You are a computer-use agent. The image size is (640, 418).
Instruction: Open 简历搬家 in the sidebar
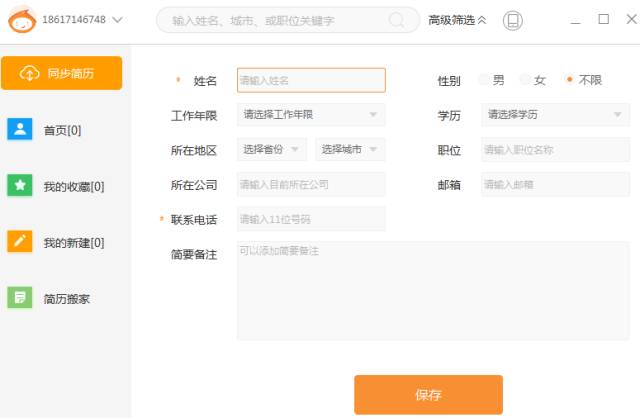point(67,299)
